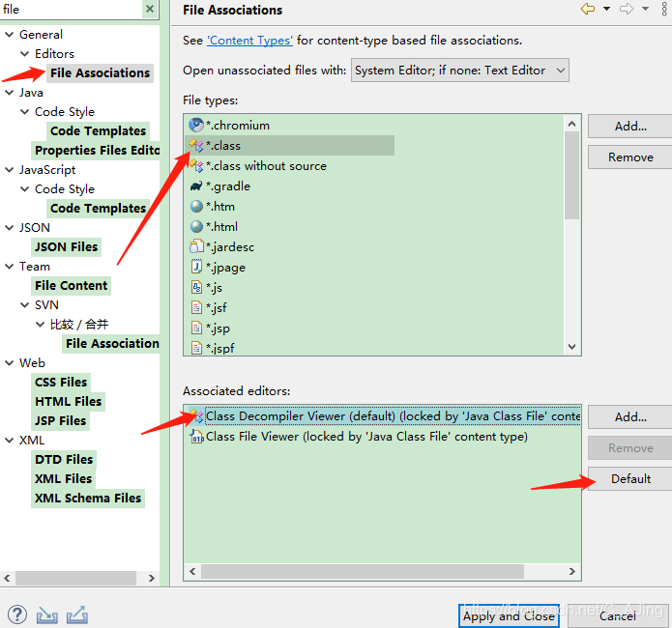Select the *.jspf file icon

tap(196, 348)
